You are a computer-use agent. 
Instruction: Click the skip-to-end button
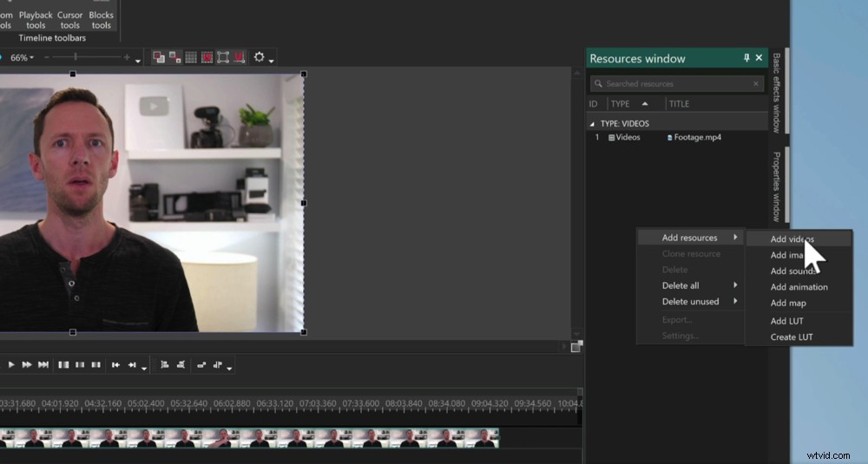pyautogui.click(x=43, y=365)
